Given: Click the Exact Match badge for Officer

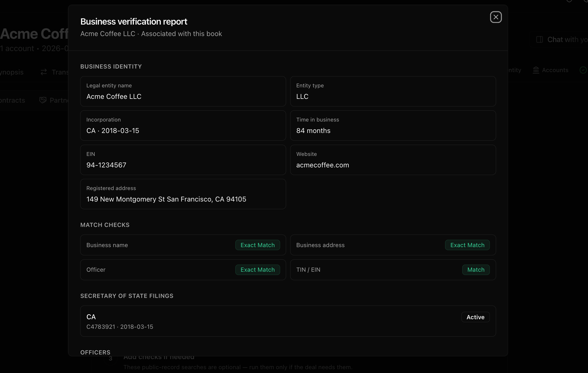Looking at the screenshot, I should (x=257, y=270).
